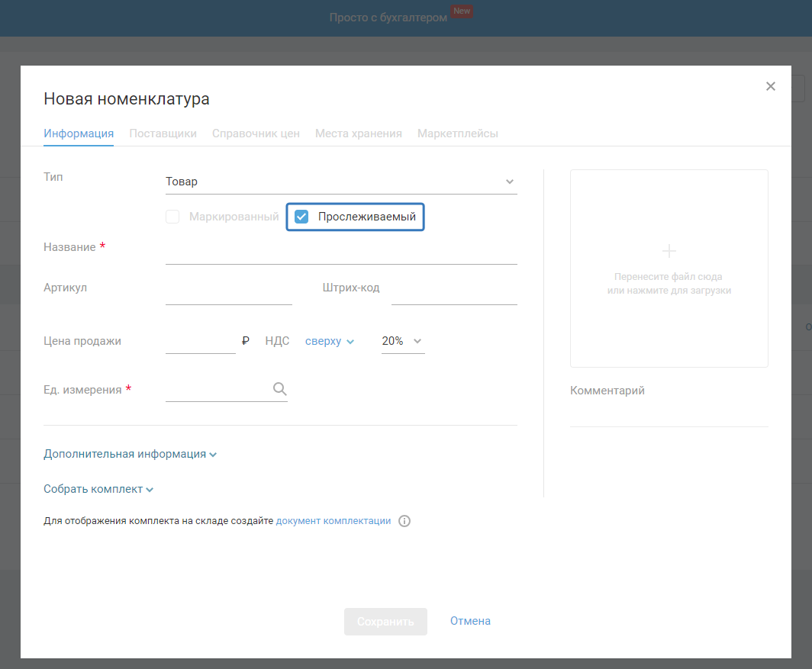Close the Новая номенклатура dialog

pyautogui.click(x=770, y=87)
